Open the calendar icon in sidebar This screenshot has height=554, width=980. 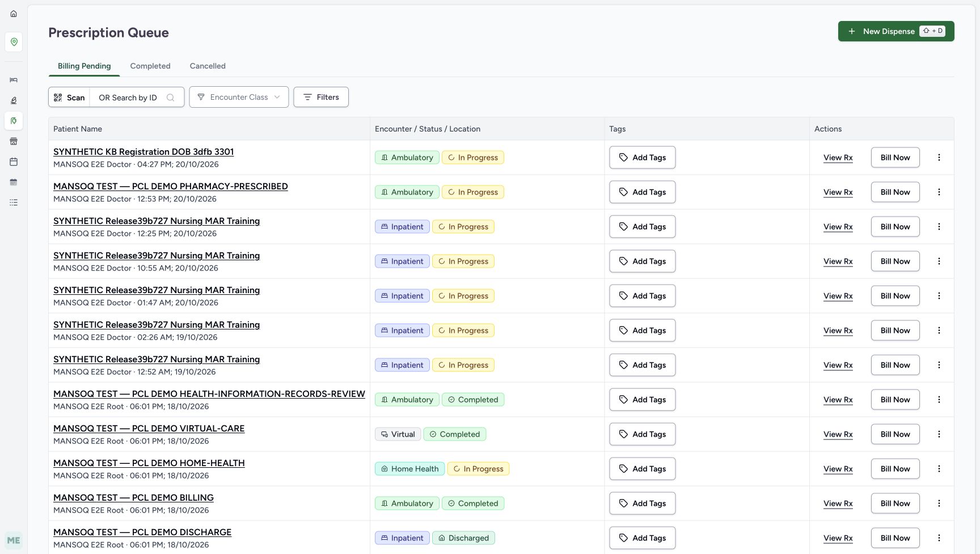coord(14,162)
